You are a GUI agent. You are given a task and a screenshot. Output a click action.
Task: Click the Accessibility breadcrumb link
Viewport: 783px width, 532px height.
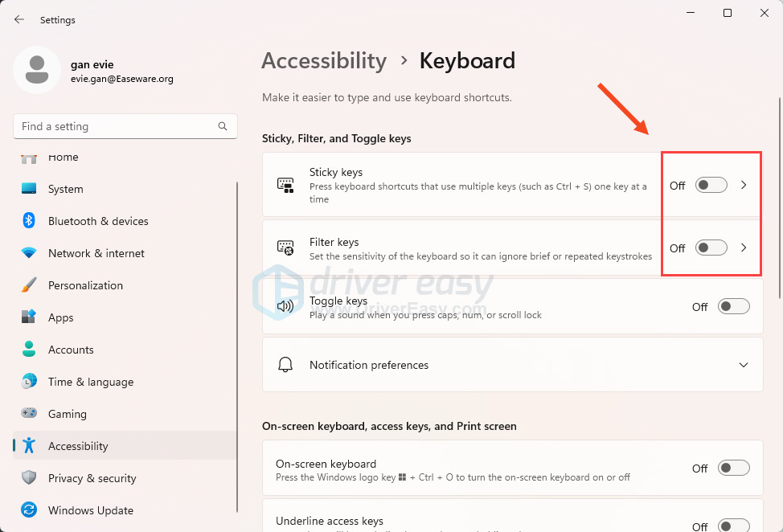click(x=324, y=60)
